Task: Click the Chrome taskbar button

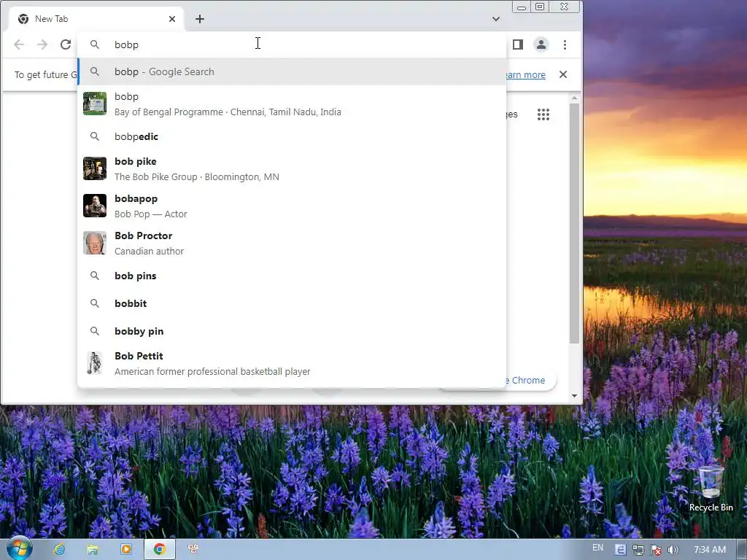Action: 160,550
